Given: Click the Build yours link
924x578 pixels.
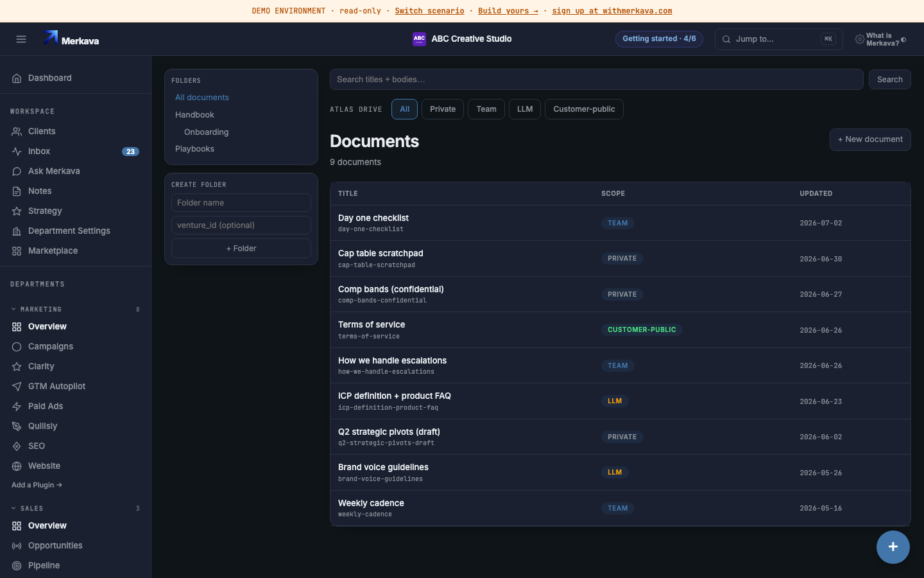Looking at the screenshot, I should 508,11.
